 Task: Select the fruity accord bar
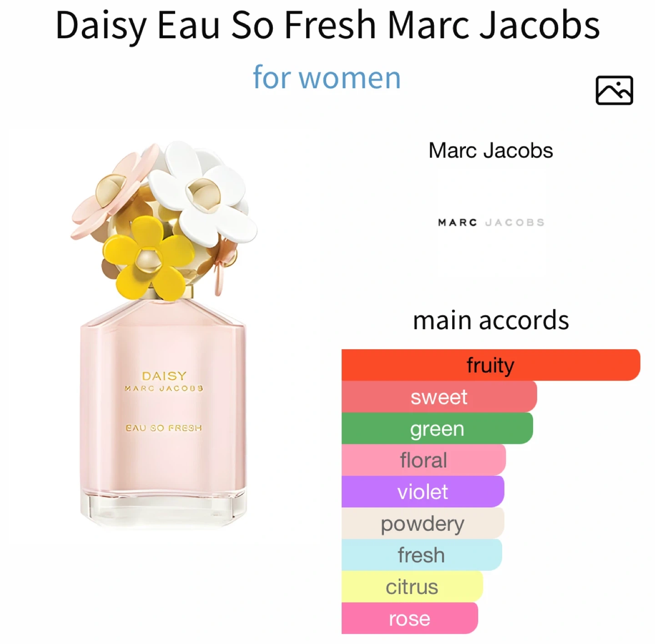tap(491, 365)
